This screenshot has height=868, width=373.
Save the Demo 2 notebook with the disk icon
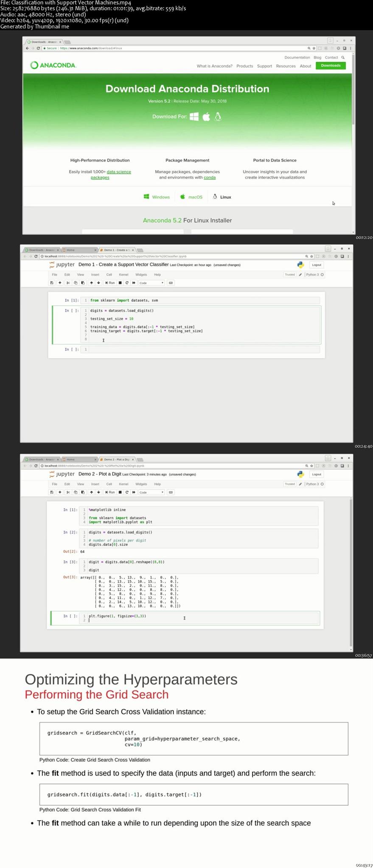pyautogui.click(x=52, y=492)
